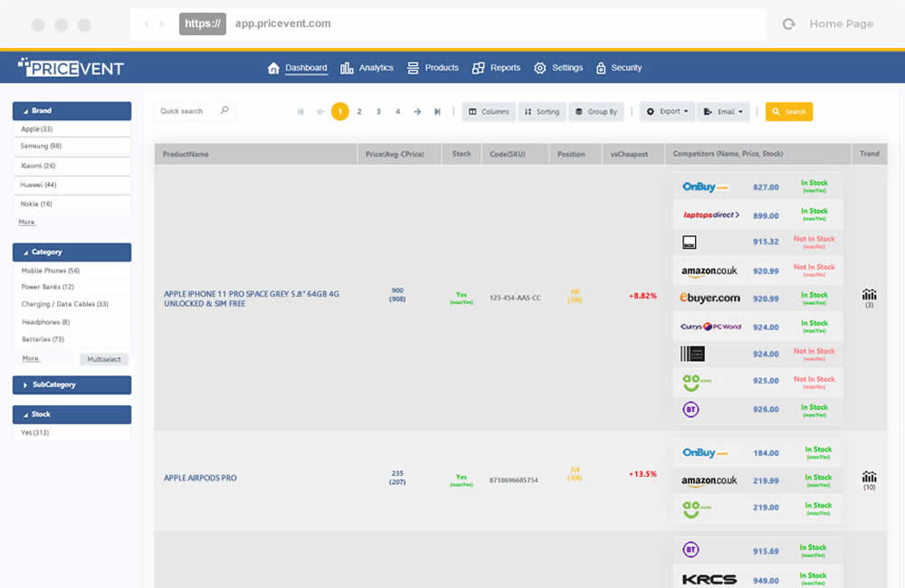This screenshot has width=905, height=588.
Task: Click the Analytics bar chart icon
Action: (347, 68)
